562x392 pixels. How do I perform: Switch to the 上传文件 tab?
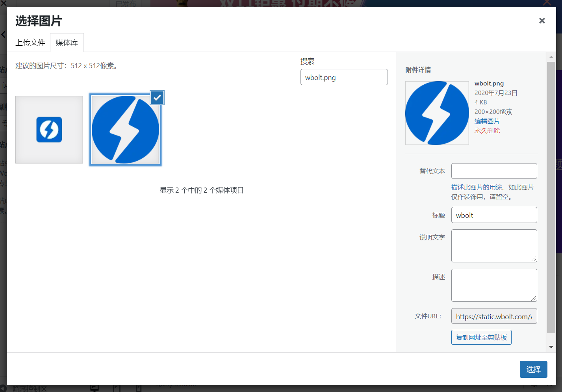coord(30,43)
